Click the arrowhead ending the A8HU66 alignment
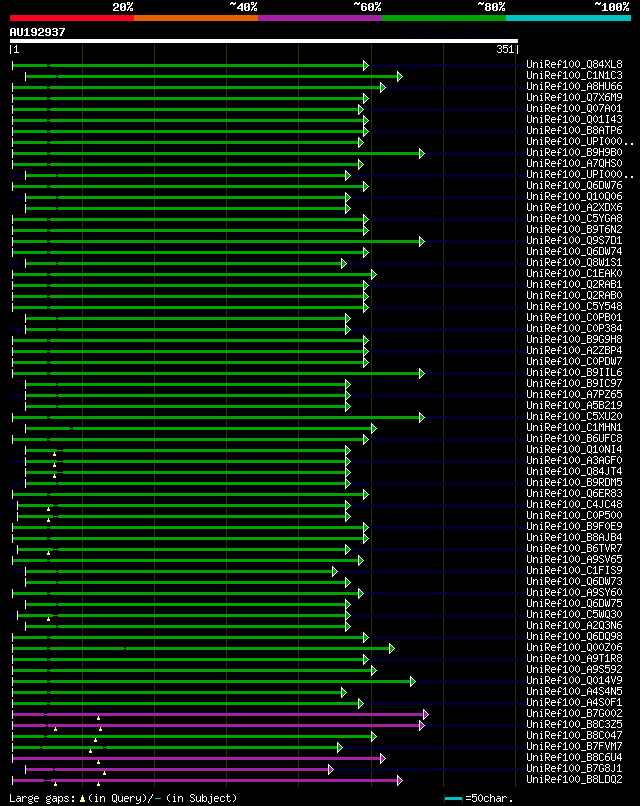The width and height of the screenshot is (640, 806). click(x=382, y=87)
